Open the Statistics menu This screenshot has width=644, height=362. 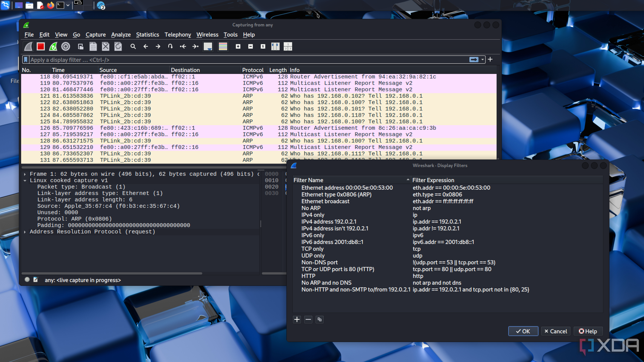coord(148,35)
